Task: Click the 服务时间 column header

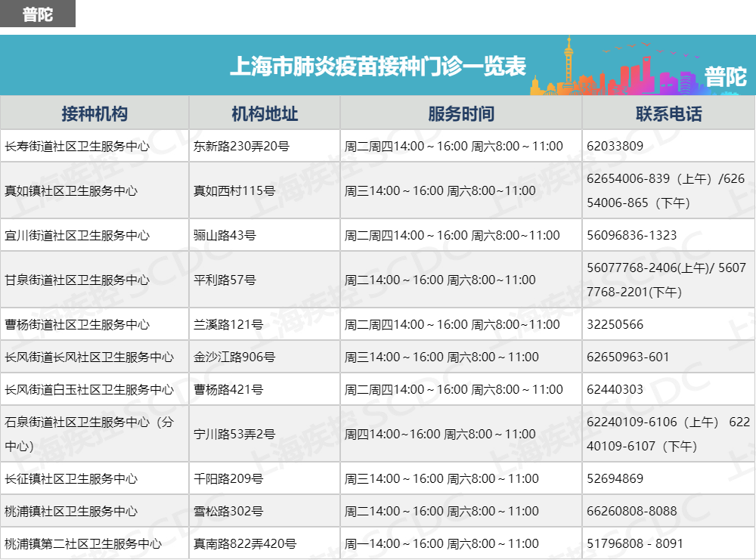Action: (x=461, y=113)
